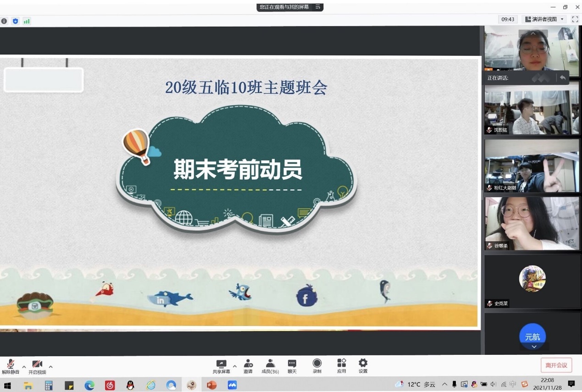
Task: Click the Invite (邀请) icon
Action: 248,366
